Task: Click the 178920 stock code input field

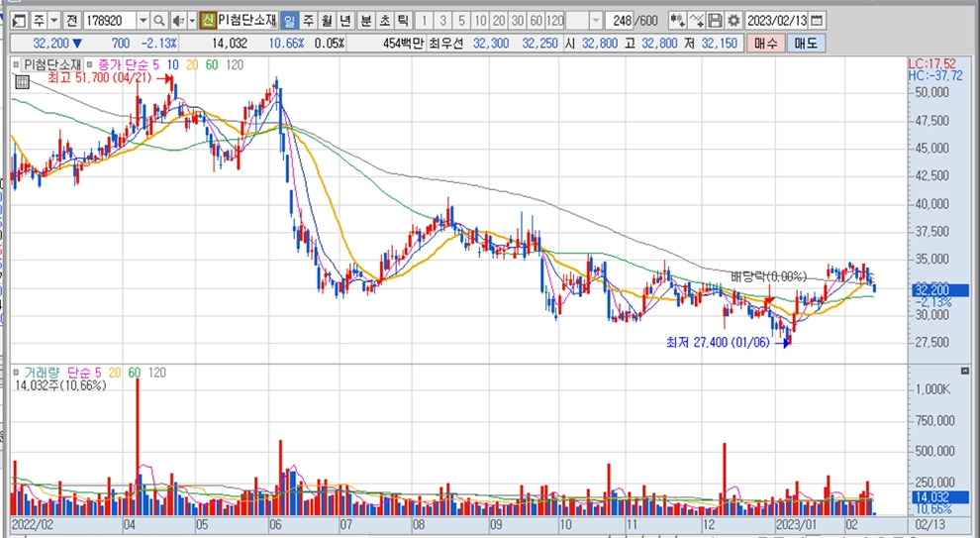Action: 109,21
